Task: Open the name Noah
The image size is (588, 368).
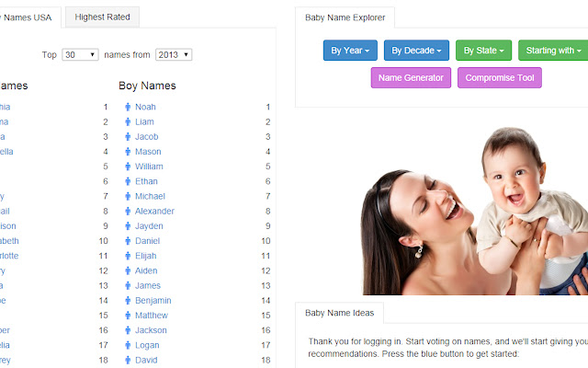Action: click(x=145, y=107)
